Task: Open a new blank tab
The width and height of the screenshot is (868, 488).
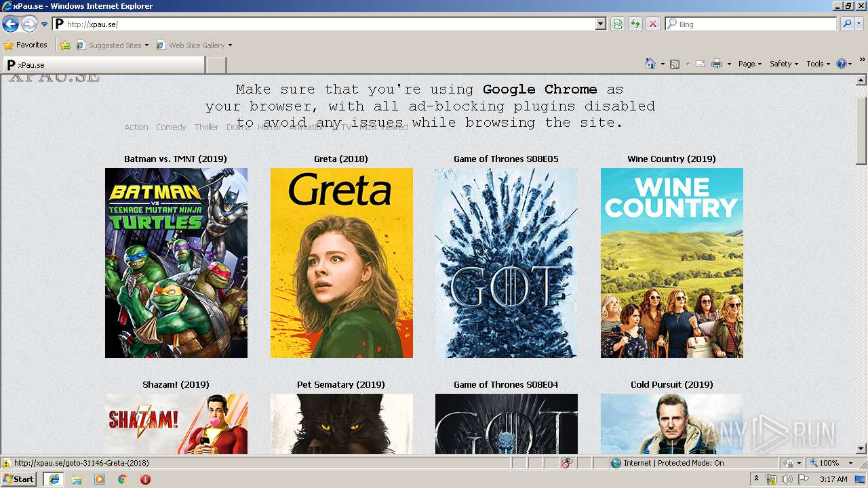Action: point(216,65)
